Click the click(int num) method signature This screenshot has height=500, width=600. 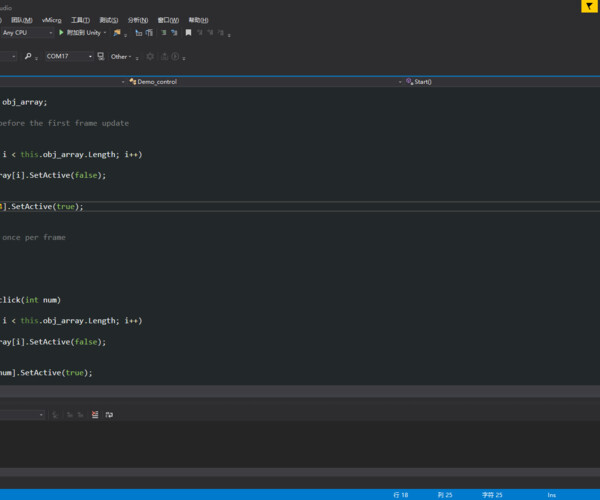(x=30, y=300)
